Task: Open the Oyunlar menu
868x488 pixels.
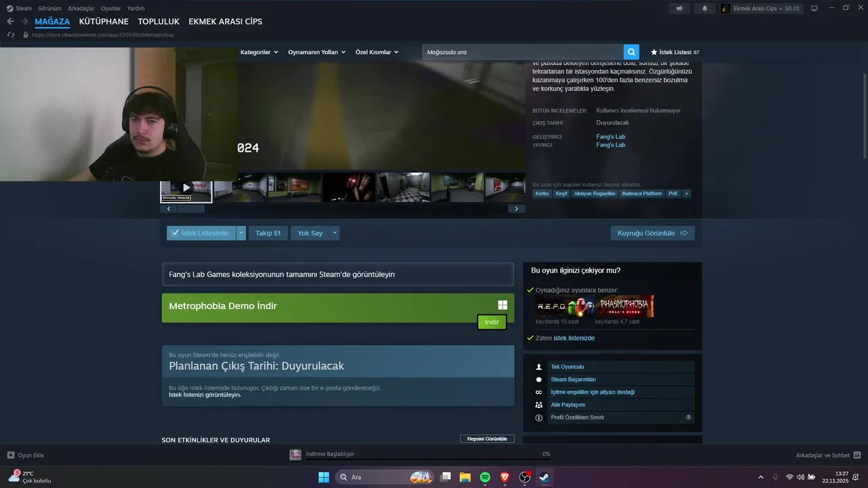Action: (x=111, y=8)
